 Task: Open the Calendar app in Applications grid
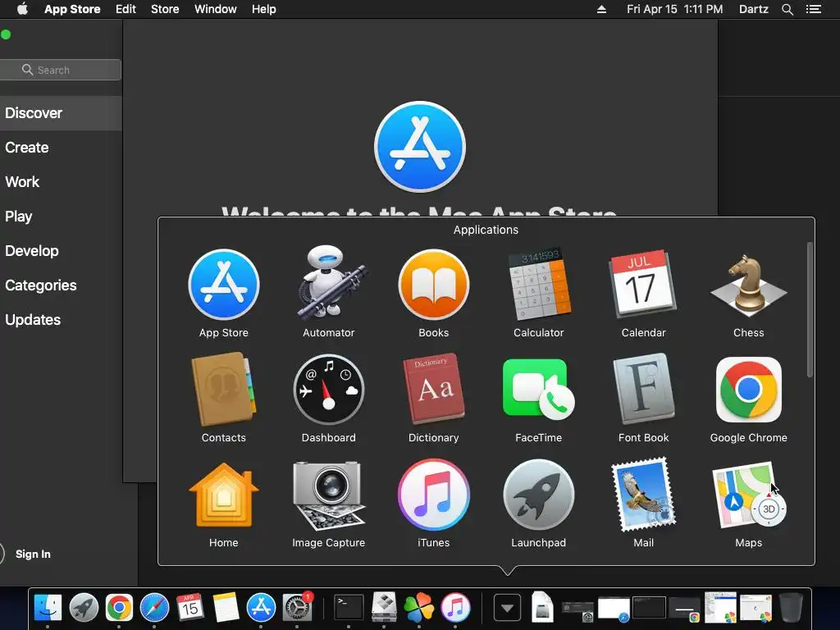(x=643, y=285)
